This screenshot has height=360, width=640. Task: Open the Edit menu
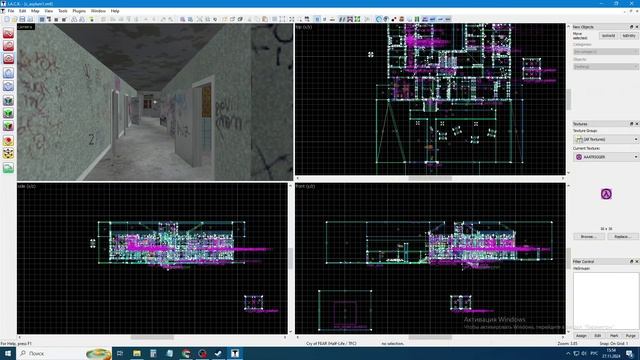pyautogui.click(x=22, y=11)
